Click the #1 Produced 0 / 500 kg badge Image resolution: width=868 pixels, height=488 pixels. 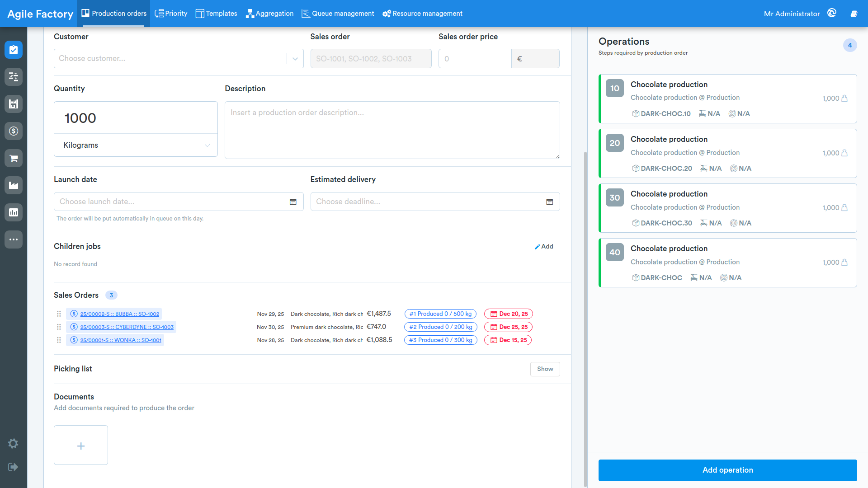click(440, 314)
